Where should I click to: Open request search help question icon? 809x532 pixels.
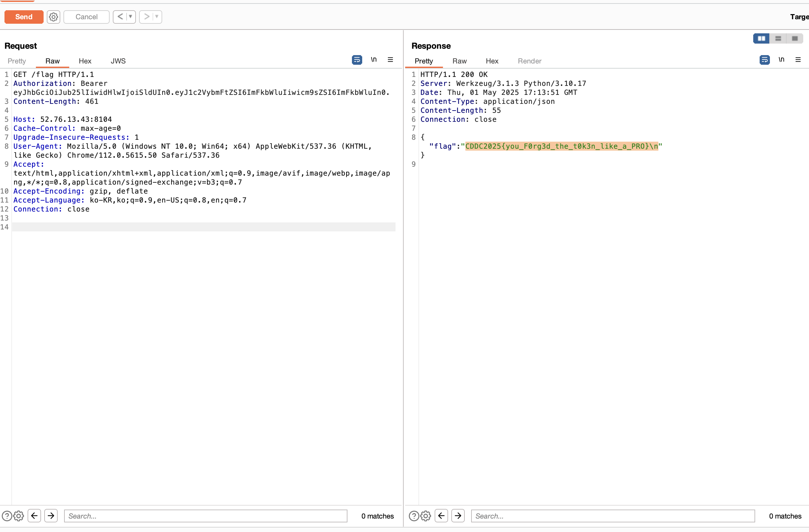click(7, 516)
